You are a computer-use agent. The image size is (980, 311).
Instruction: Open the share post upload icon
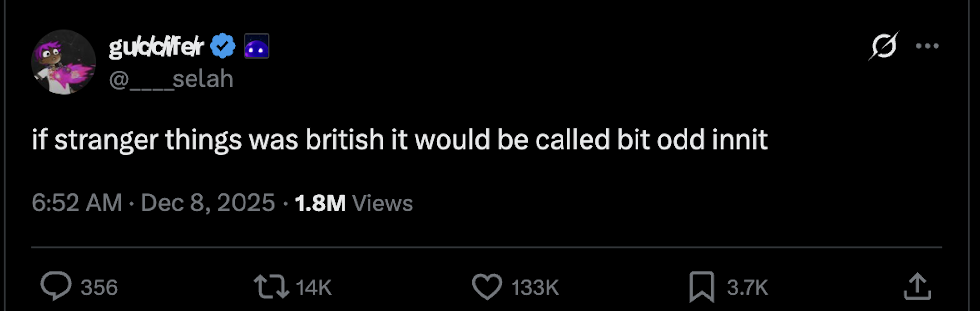point(917,286)
